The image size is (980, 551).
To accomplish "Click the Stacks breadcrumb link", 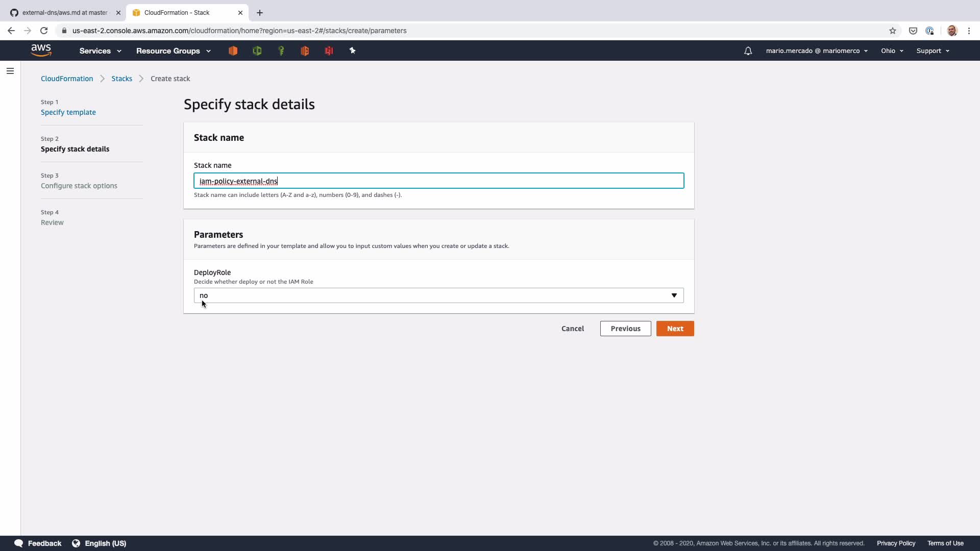I will click(121, 79).
